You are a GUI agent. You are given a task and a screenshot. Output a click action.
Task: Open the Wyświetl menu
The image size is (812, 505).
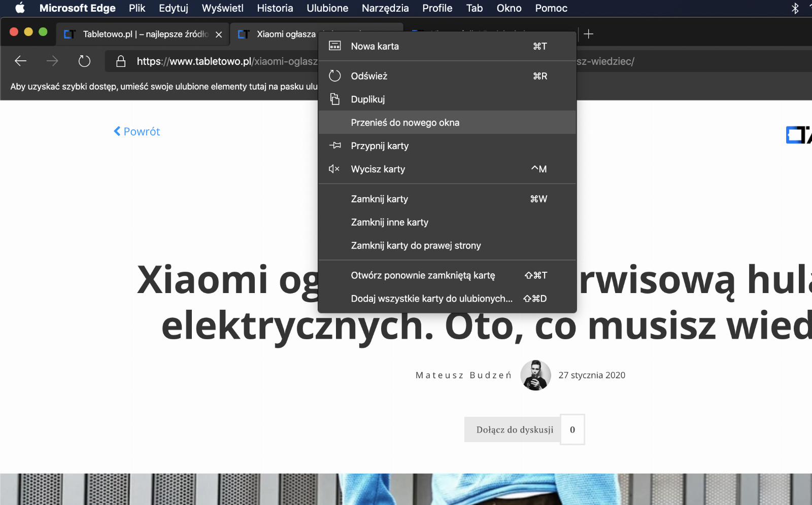[x=223, y=8]
